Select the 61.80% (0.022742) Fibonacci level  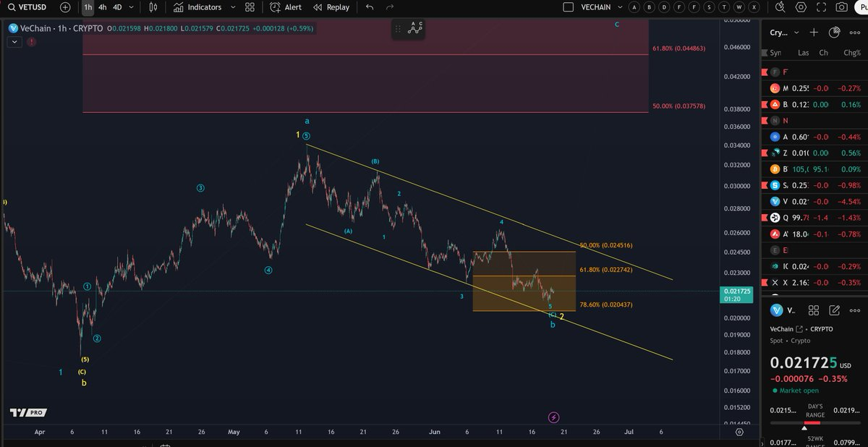606,270
